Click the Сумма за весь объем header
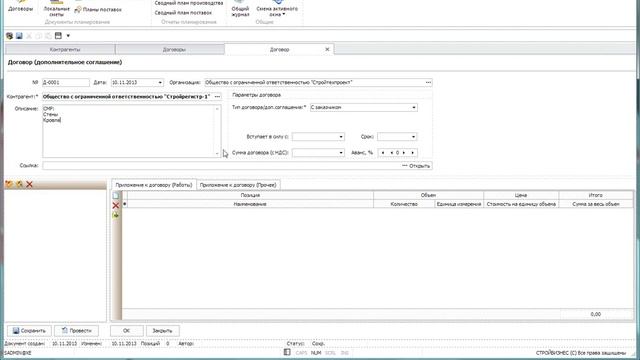 pyautogui.click(x=596, y=204)
